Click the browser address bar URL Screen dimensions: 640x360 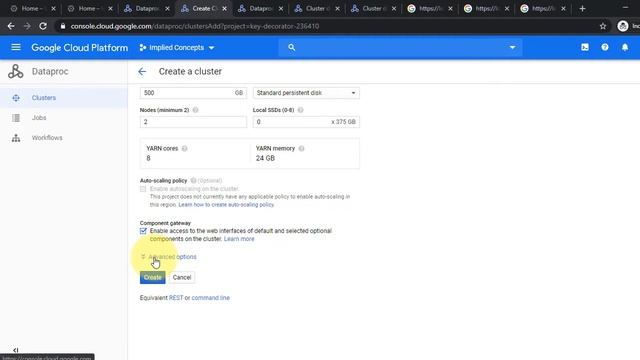tap(195, 26)
